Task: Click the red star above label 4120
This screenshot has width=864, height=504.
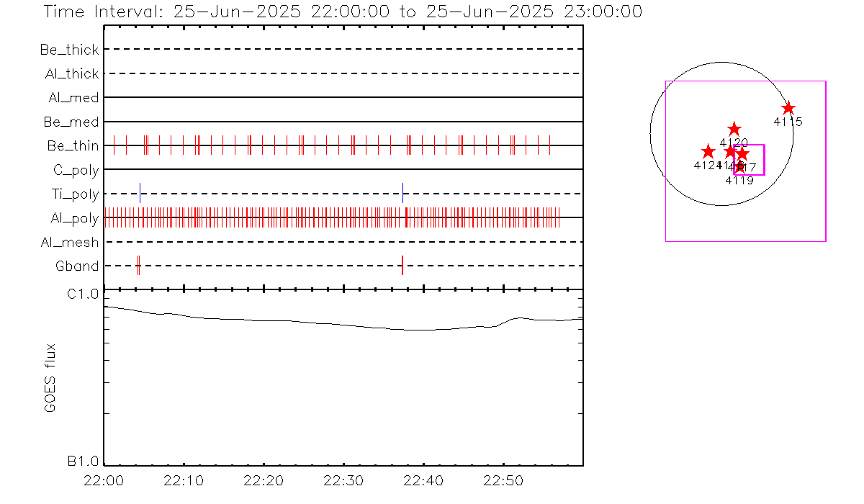Action: click(x=734, y=129)
